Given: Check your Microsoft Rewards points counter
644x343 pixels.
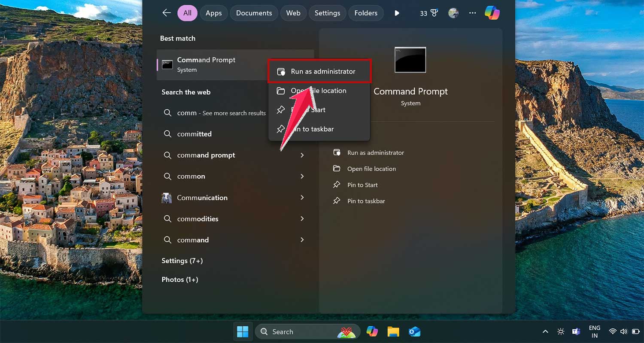Looking at the screenshot, I should pos(428,13).
